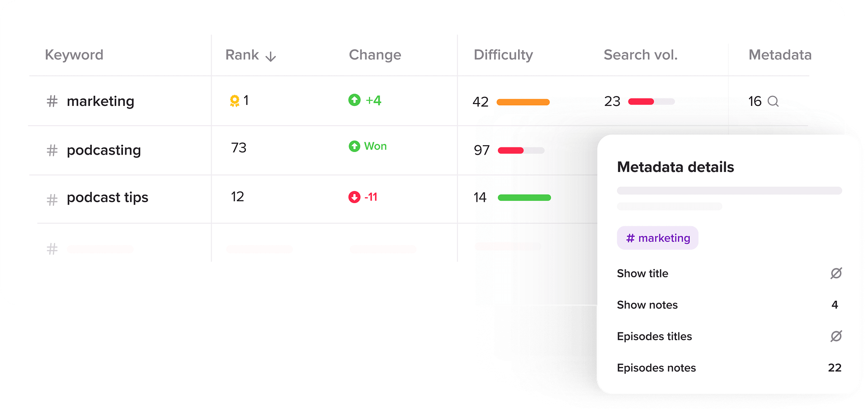Click the Search vol. column header
868x418 pixels.
click(641, 55)
